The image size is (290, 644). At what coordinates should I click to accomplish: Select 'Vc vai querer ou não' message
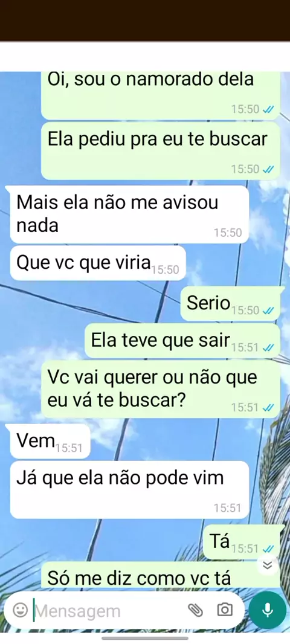161,389
